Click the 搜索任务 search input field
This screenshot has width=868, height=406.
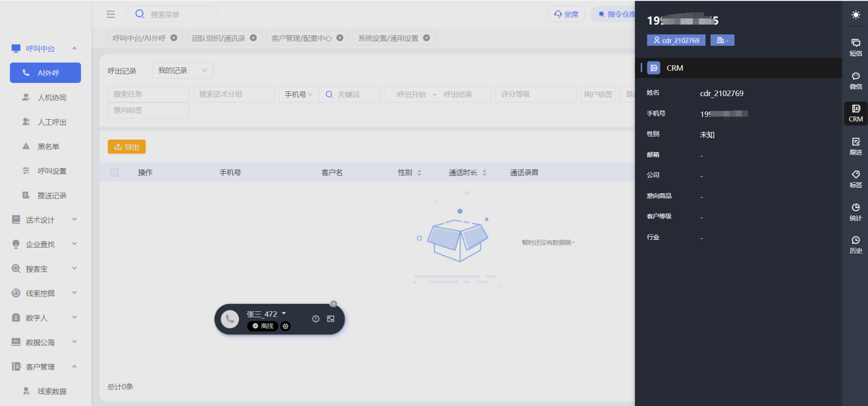click(148, 94)
